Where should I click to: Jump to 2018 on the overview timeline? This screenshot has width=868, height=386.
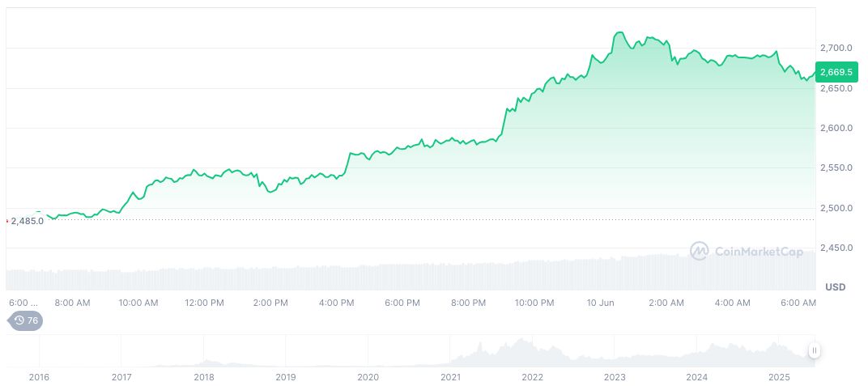[x=204, y=376]
